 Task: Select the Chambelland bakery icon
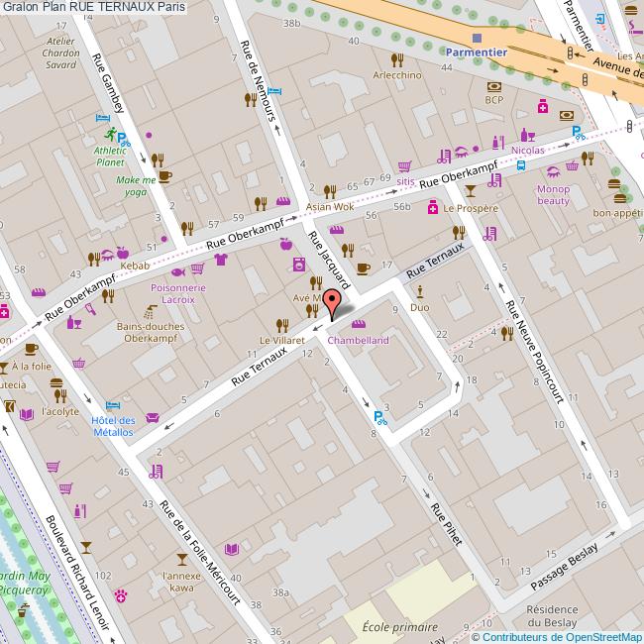[358, 325]
